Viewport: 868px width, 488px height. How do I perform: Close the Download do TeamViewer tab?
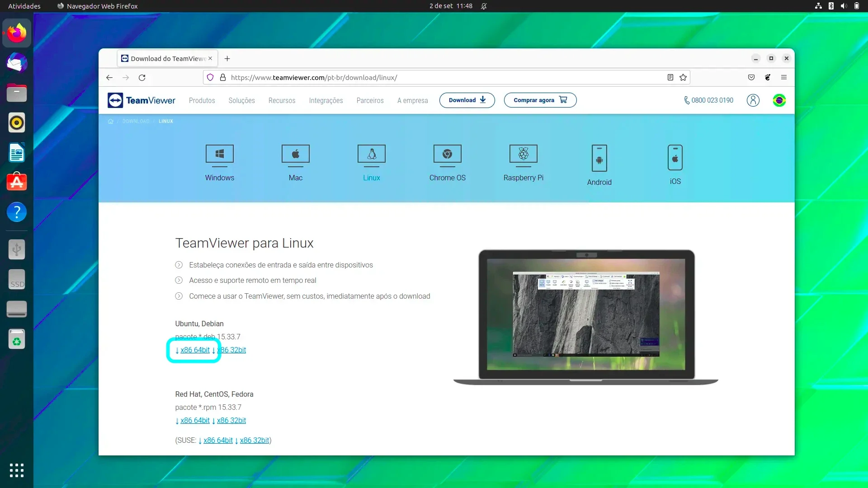click(210, 59)
